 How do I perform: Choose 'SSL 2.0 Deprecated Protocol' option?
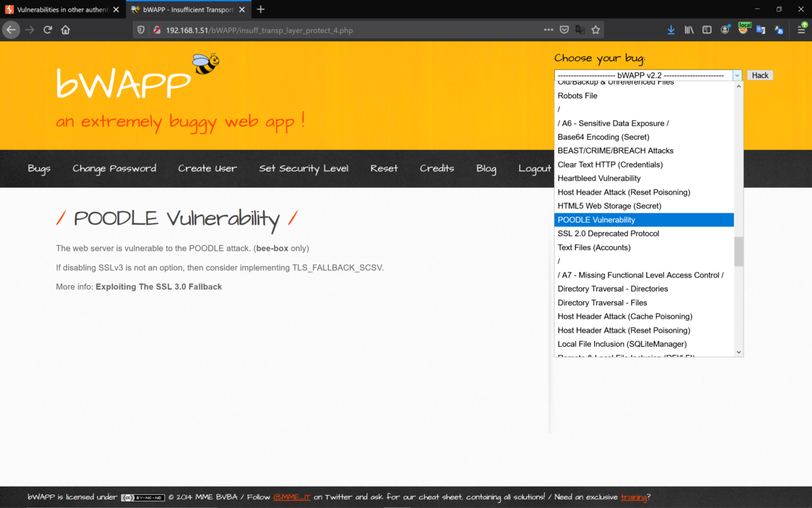pyautogui.click(x=644, y=234)
